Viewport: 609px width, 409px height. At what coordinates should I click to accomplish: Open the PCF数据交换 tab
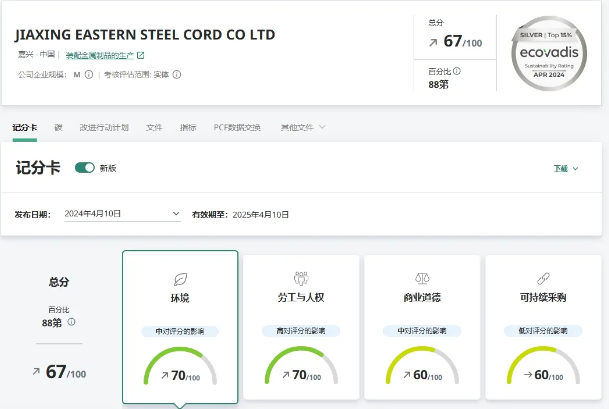pyautogui.click(x=237, y=128)
